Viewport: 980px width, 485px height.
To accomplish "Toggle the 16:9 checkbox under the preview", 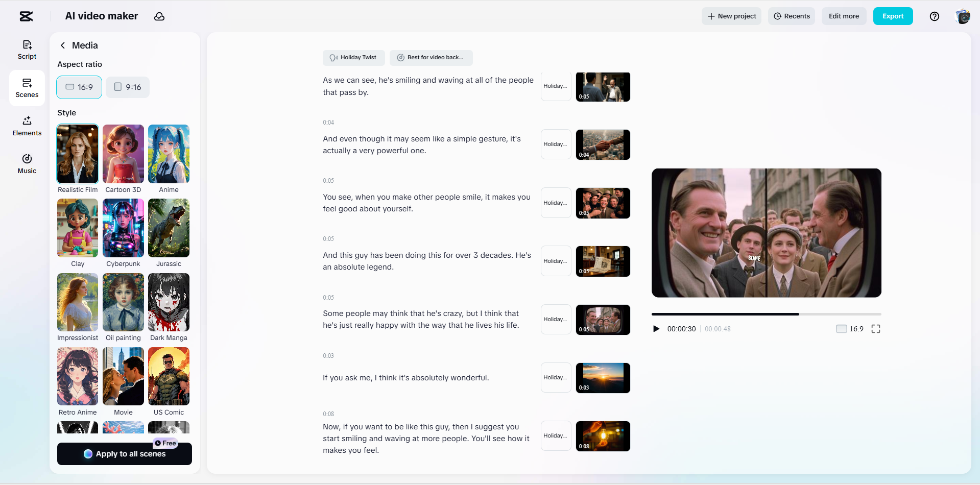I will click(842, 328).
